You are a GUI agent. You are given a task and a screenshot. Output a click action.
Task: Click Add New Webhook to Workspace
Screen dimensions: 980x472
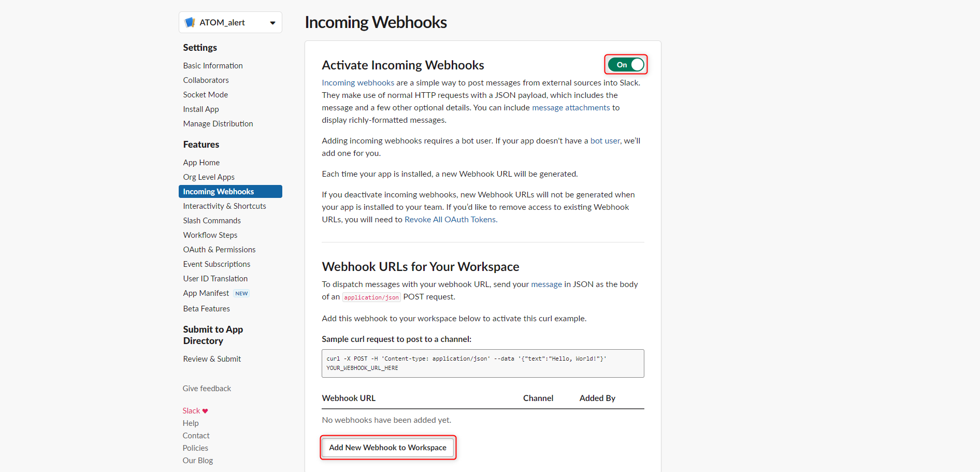387,448
